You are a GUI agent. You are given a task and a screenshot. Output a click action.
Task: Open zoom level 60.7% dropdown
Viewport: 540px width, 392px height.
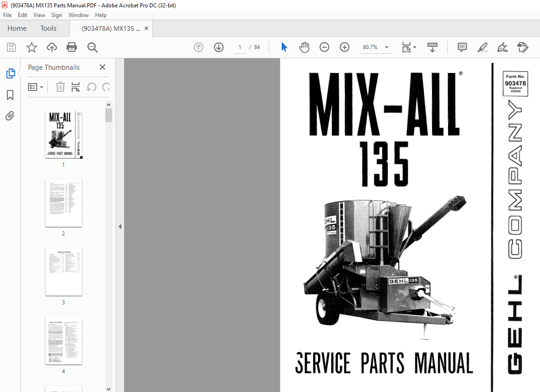[x=387, y=47]
